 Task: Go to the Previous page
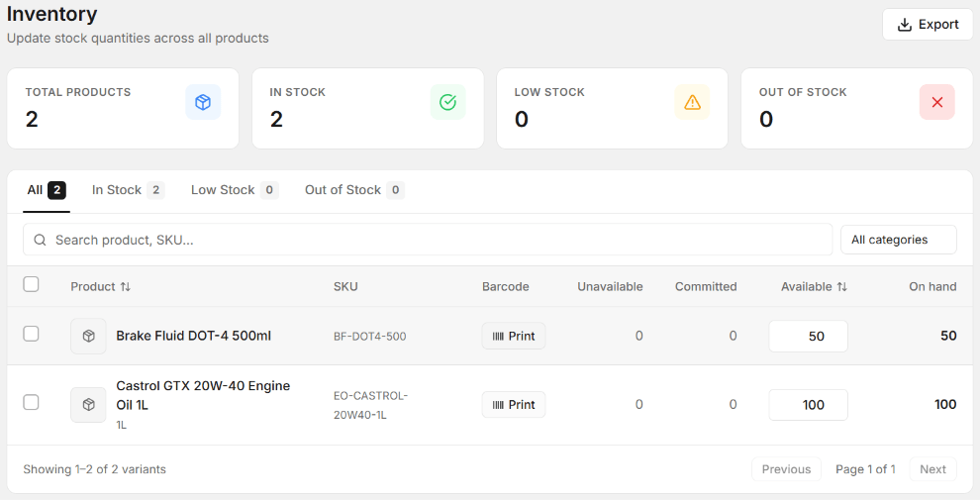pos(786,469)
